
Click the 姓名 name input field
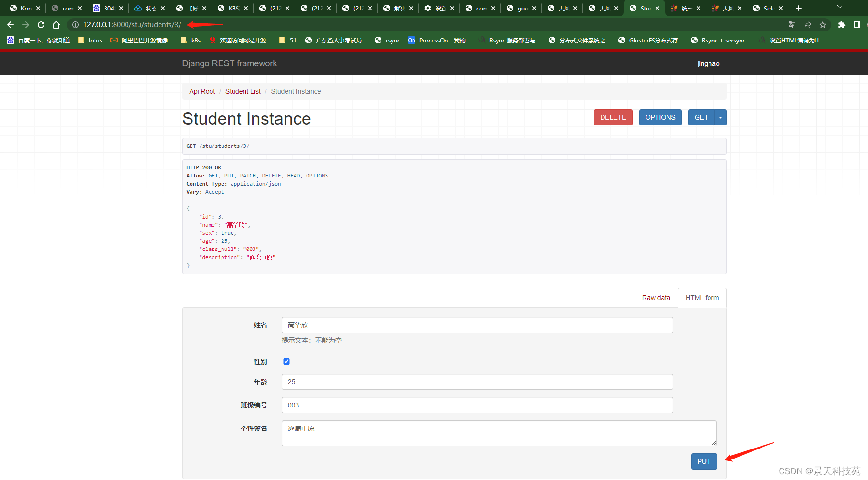pyautogui.click(x=477, y=325)
